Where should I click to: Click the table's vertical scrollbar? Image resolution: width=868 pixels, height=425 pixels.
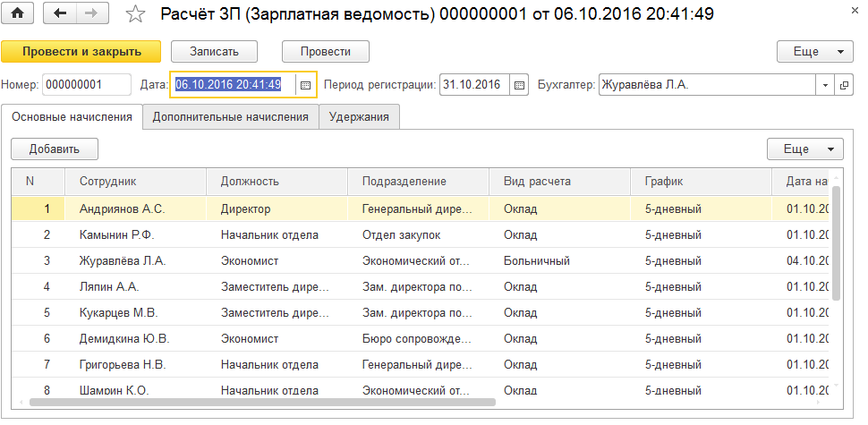tap(836, 243)
